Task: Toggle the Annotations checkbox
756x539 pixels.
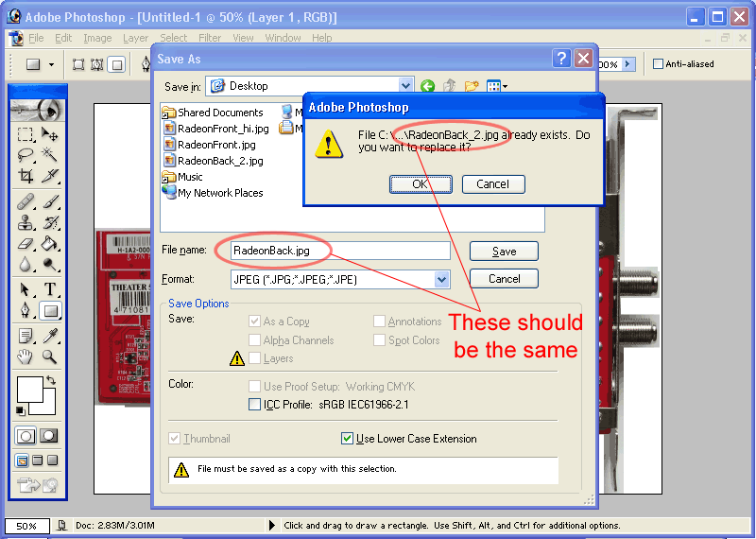Action: [x=379, y=321]
